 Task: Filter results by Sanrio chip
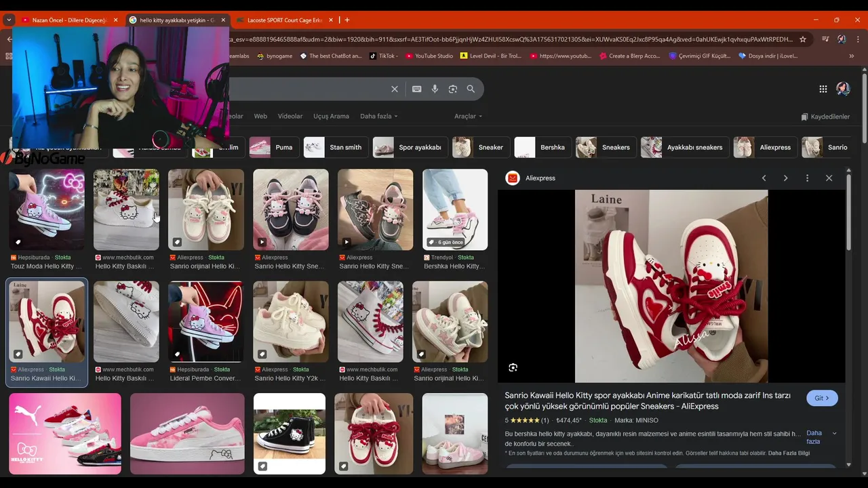[827, 147]
